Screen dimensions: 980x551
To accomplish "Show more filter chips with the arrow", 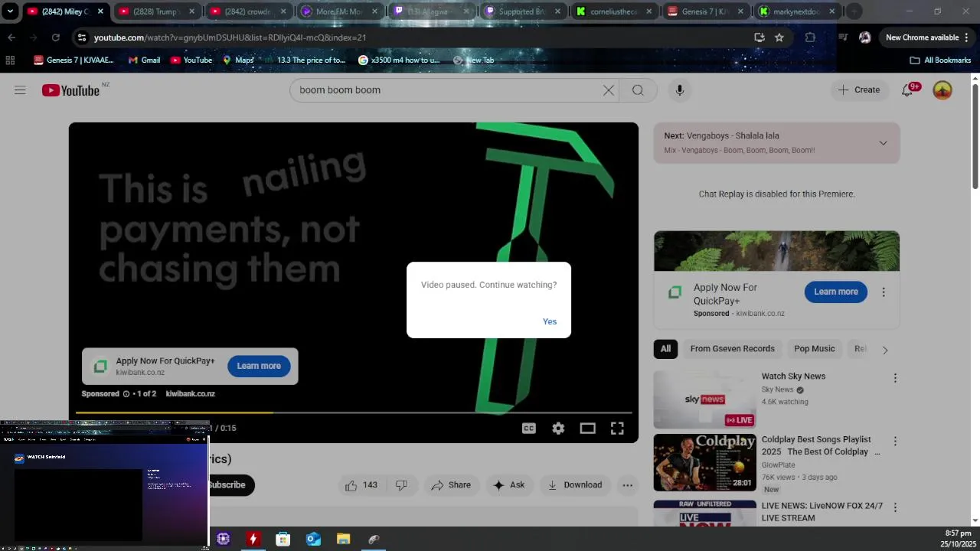I will 885,350.
